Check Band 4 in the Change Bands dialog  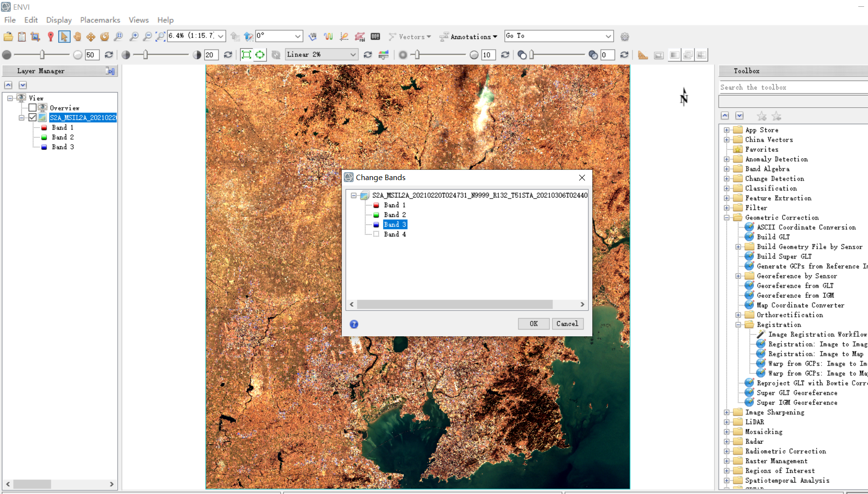[x=376, y=234]
